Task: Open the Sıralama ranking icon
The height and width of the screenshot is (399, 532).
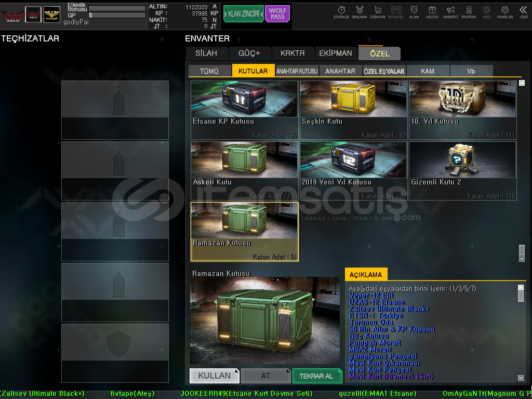Action: (x=360, y=12)
